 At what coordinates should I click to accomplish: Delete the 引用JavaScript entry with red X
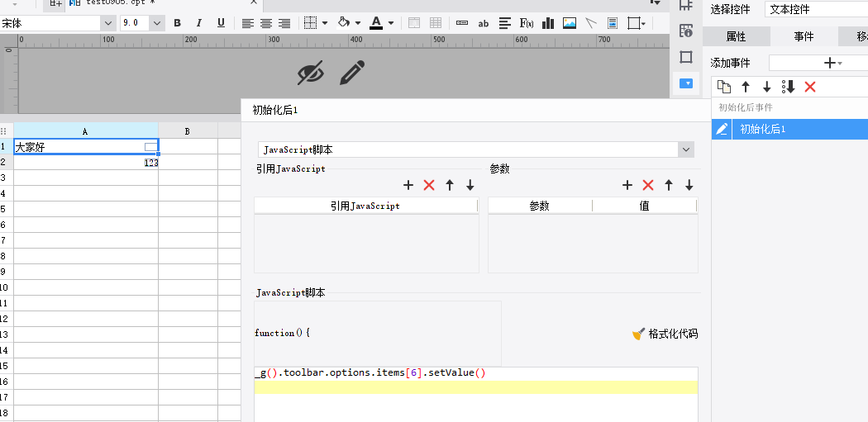(429, 185)
